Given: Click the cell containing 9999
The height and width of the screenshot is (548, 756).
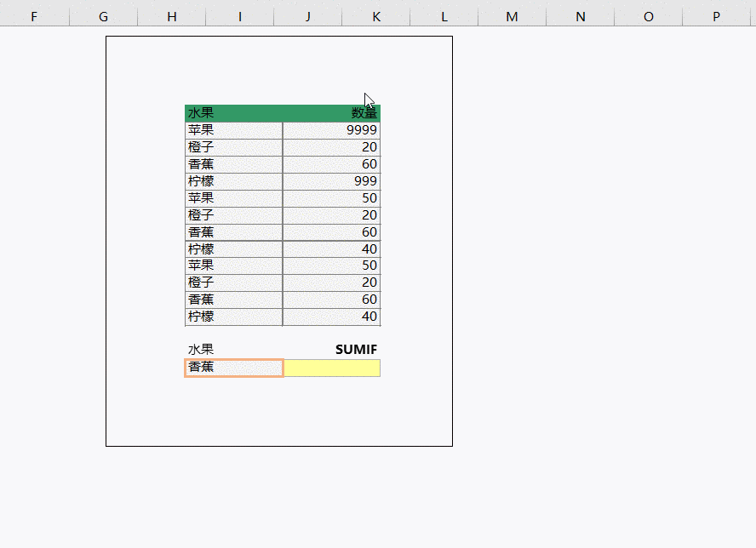Looking at the screenshot, I should [331, 130].
